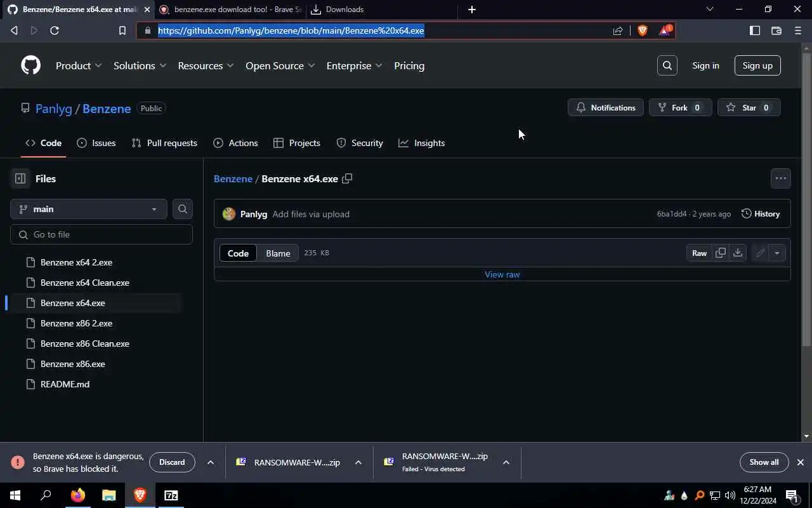Image resolution: width=812 pixels, height=508 pixels.
Task: Open 7-Zip from the taskbar
Action: click(x=171, y=495)
